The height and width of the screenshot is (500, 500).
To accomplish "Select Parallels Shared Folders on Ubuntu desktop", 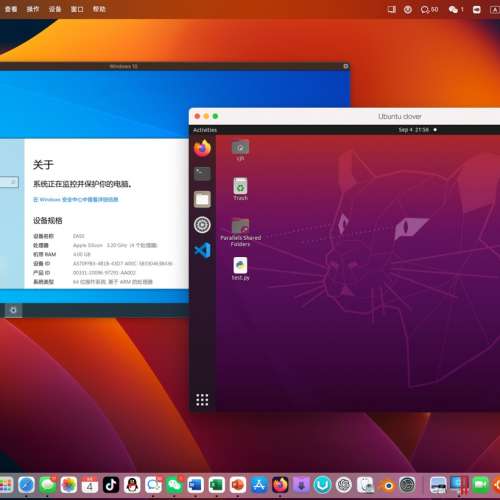I will (x=240, y=232).
